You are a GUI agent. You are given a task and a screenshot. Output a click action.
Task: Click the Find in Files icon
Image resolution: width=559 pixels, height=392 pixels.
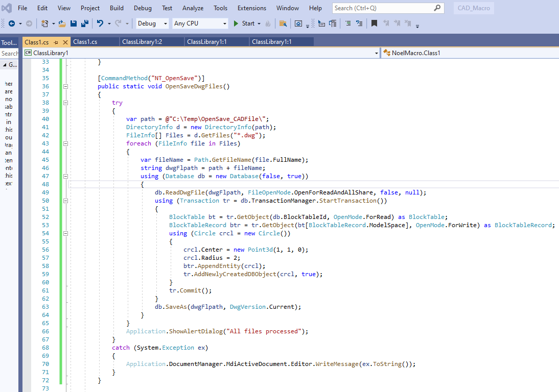(283, 23)
